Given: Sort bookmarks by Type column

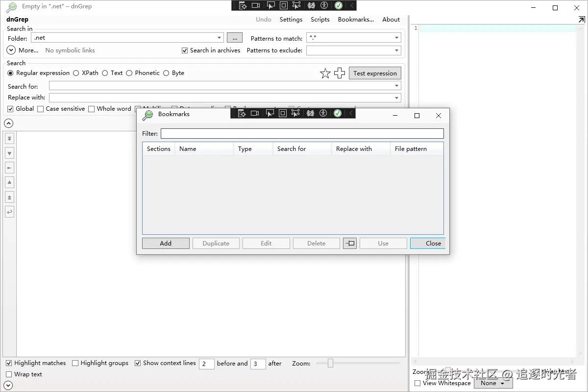Looking at the screenshot, I should coord(253,149).
